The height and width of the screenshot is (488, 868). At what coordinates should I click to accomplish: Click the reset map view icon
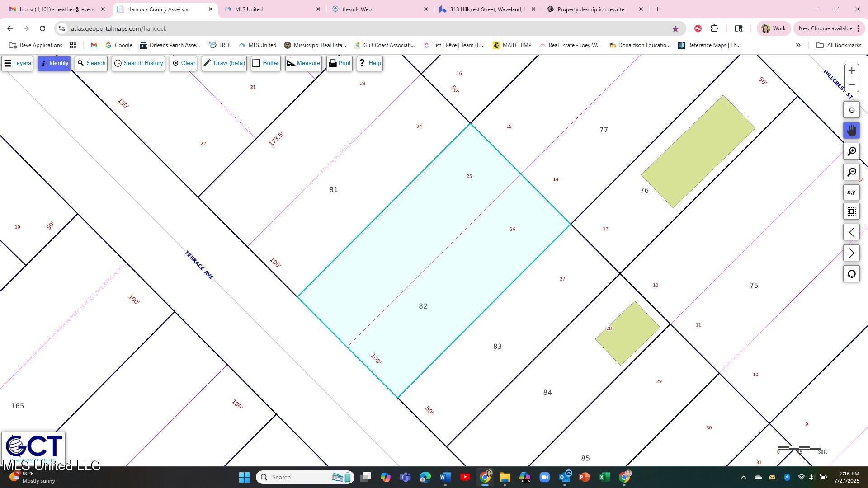point(852,274)
